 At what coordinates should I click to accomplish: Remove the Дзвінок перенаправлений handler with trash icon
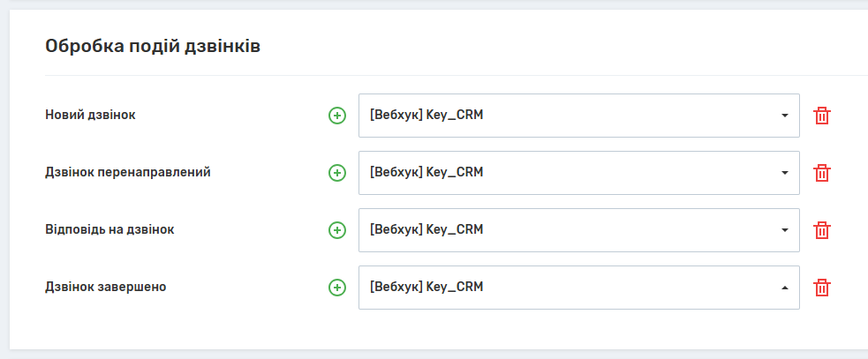[x=822, y=173]
